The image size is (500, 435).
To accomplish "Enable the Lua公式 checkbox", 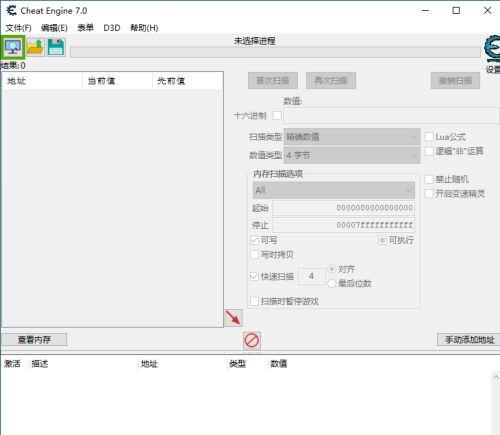I will (429, 137).
